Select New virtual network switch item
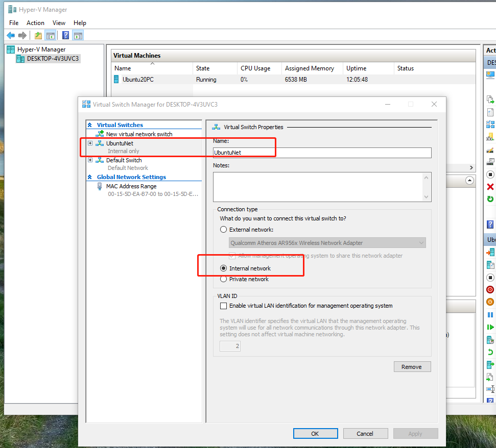This screenshot has height=448, width=496. (x=139, y=134)
